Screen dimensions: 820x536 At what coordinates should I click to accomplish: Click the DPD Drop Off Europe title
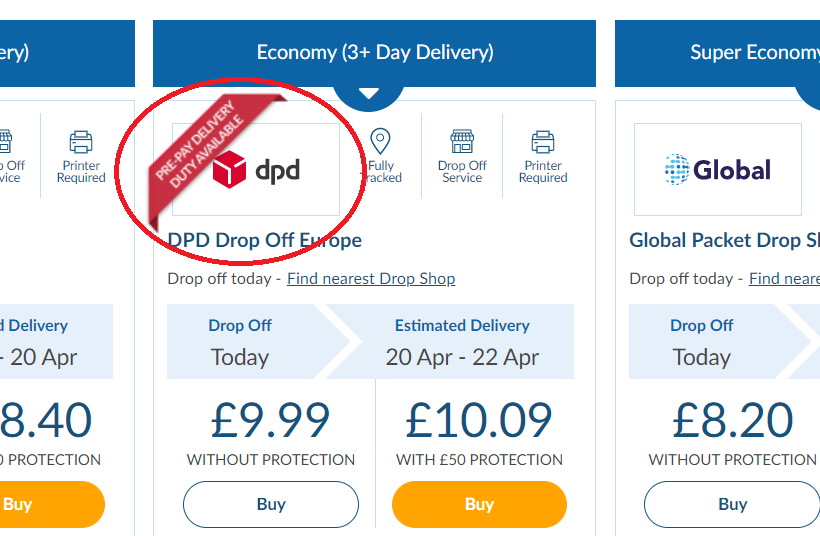[265, 241]
